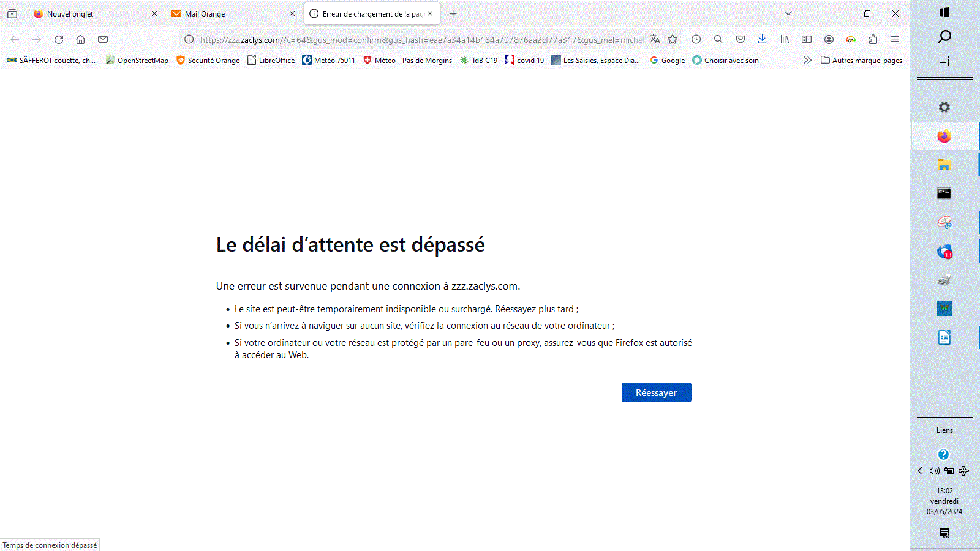The width and height of the screenshot is (980, 551).
Task: Open the Library bookmarks icon
Action: tap(785, 39)
